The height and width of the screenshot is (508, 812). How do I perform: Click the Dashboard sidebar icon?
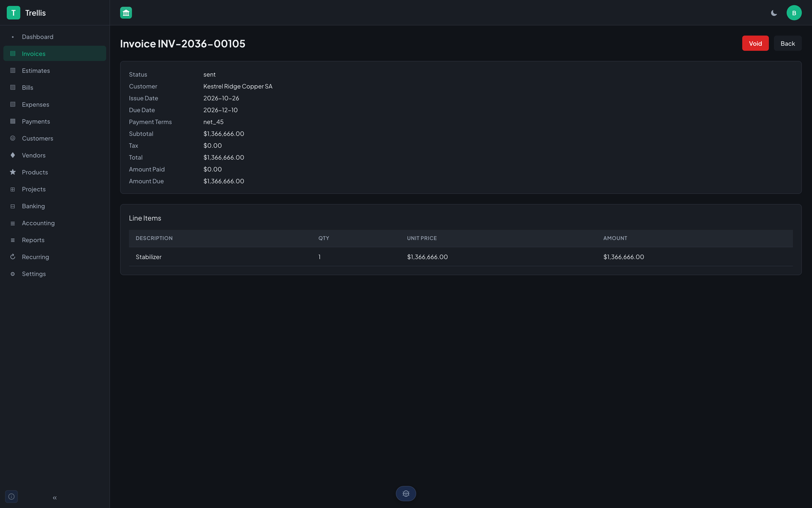(x=12, y=37)
